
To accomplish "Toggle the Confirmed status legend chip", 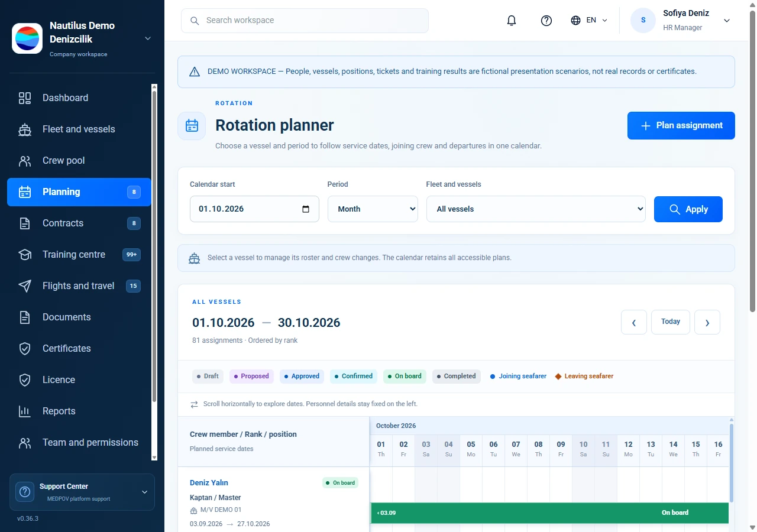I will pos(353,377).
